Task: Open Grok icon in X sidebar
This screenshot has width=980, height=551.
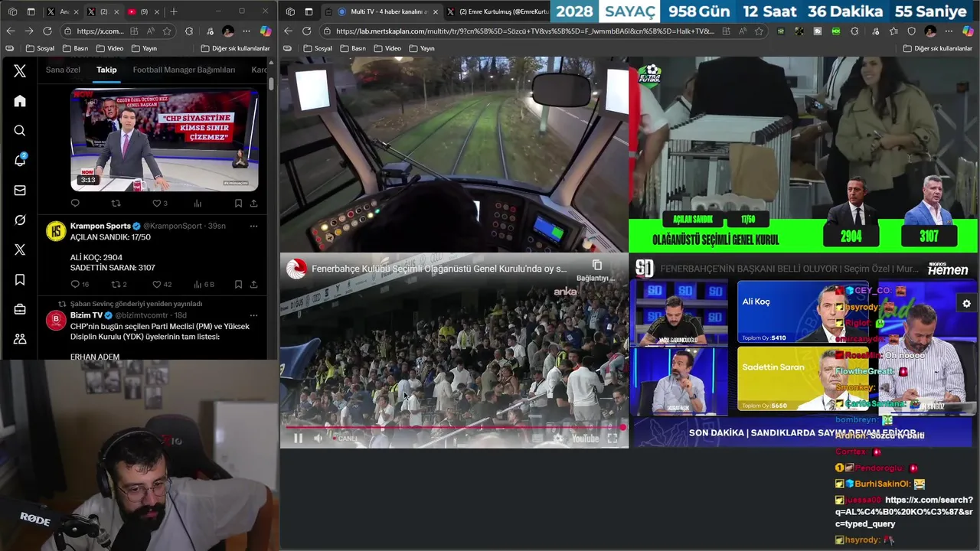Action: click(20, 220)
